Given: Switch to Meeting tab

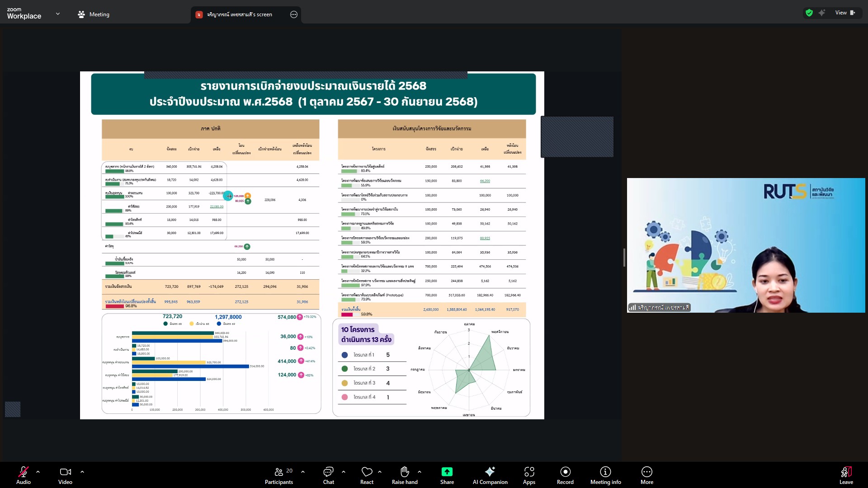Looking at the screenshot, I should point(94,14).
